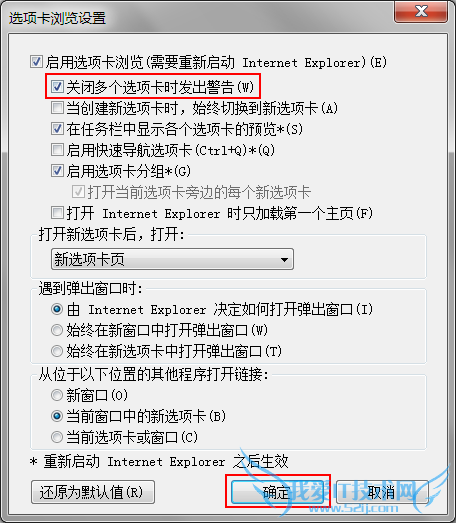Choose 当前窗口中的新选项卡 (B) radio
Image resolution: width=456 pixels, height=523 pixels.
[x=57, y=416]
